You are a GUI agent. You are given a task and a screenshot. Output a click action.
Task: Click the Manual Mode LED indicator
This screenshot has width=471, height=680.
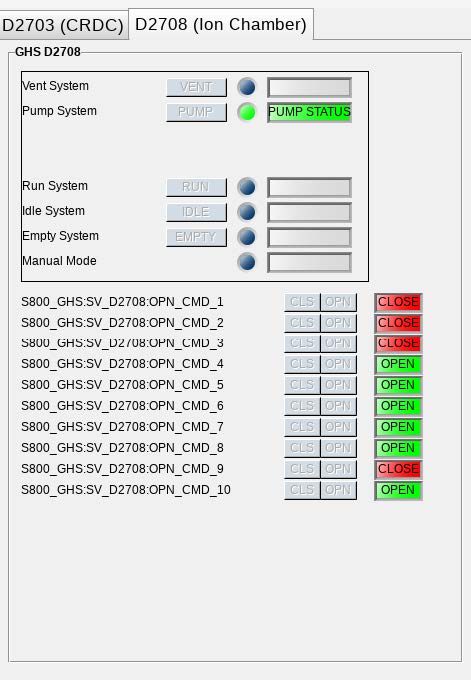(x=247, y=262)
